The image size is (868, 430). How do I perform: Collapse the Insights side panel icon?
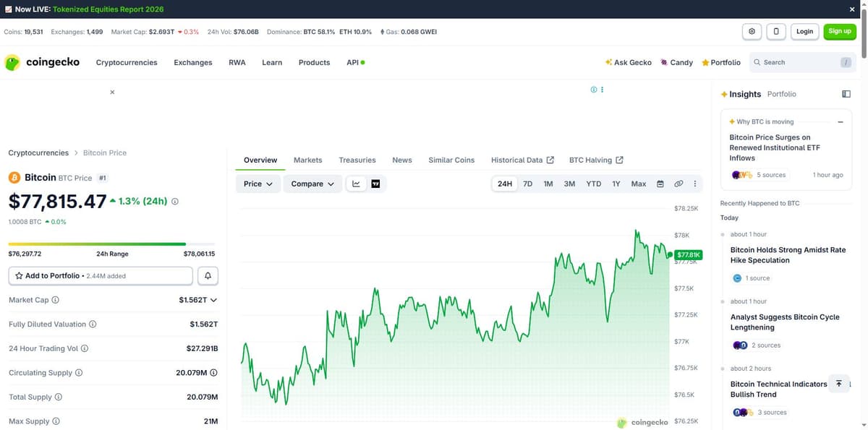tap(846, 94)
